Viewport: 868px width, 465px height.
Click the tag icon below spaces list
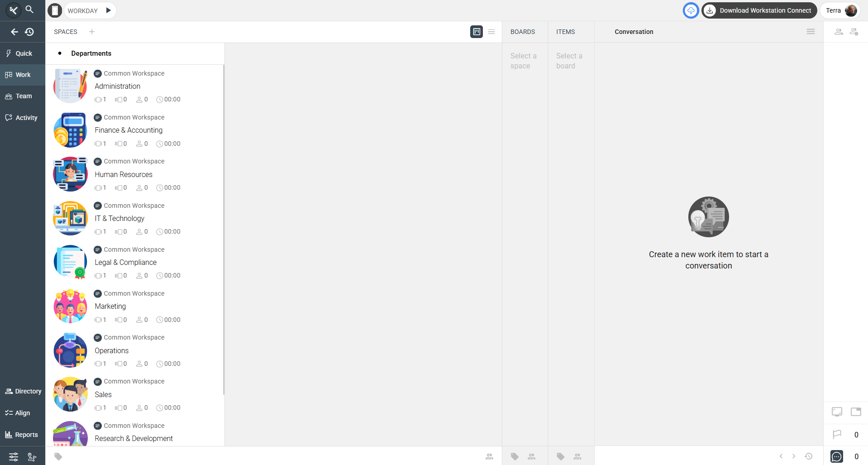click(x=58, y=456)
